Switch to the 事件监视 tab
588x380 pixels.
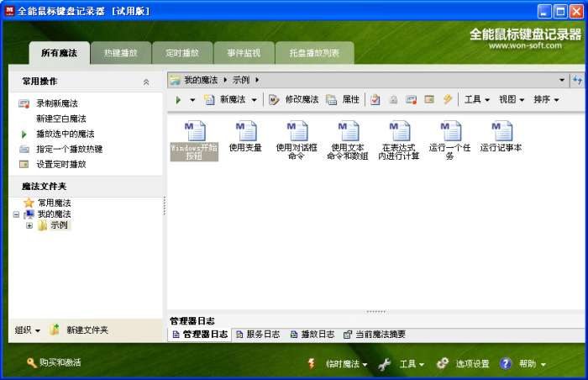pyautogui.click(x=244, y=53)
